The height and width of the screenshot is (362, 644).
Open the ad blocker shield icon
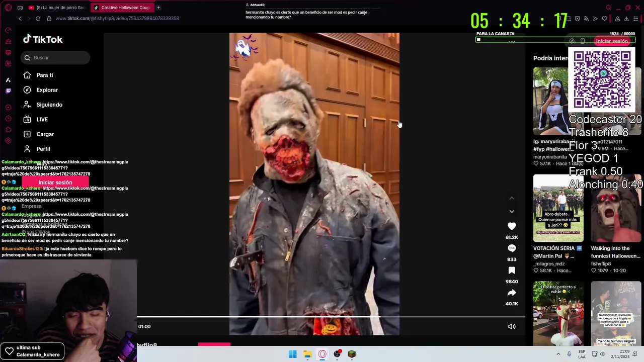click(x=577, y=19)
